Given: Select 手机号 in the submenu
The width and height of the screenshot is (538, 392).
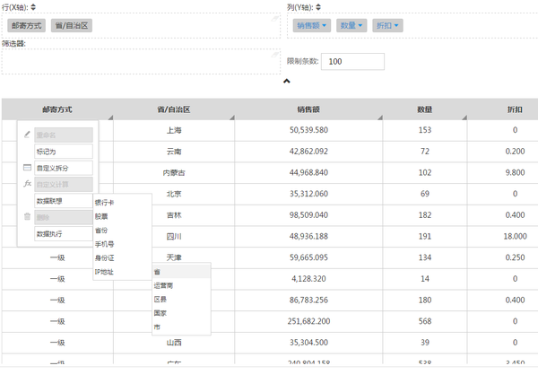Looking at the screenshot, I should [122, 244].
